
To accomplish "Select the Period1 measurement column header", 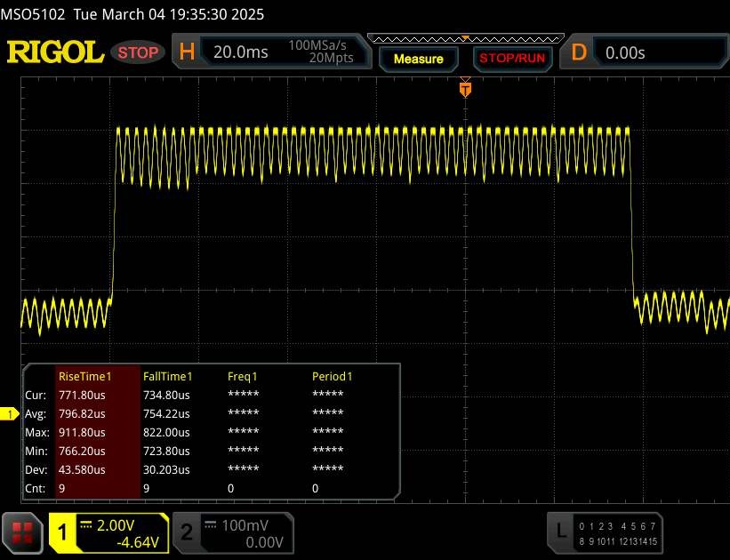I will tap(332, 376).
